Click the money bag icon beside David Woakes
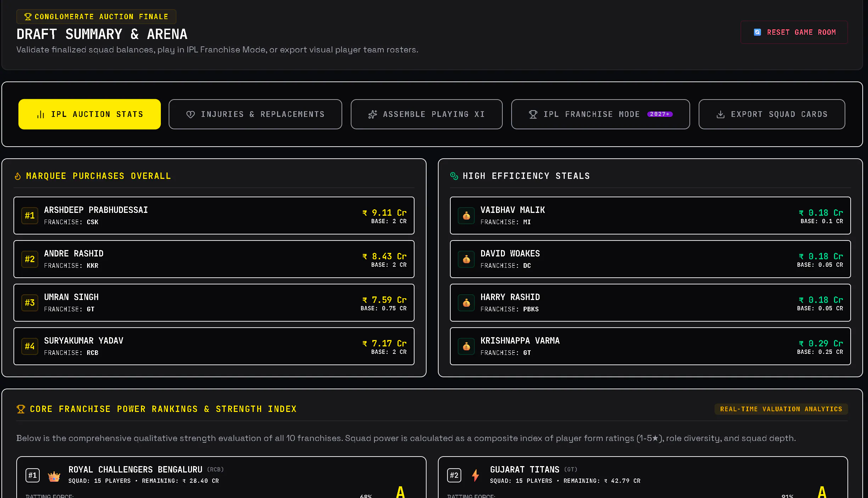Image resolution: width=868 pixels, height=498 pixels. click(x=466, y=259)
